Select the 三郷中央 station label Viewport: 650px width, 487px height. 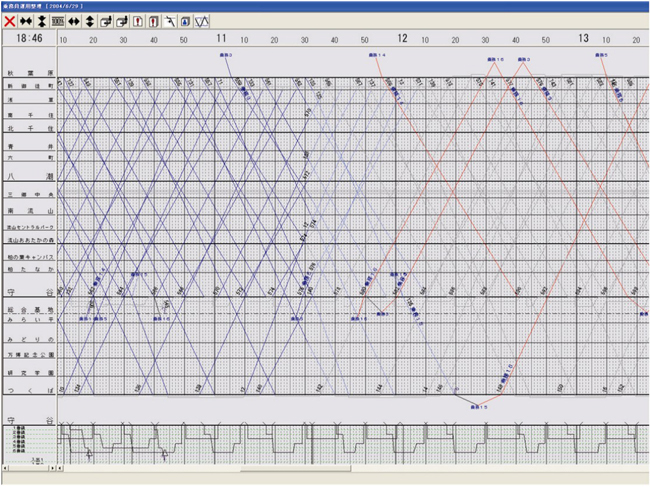tap(30, 194)
